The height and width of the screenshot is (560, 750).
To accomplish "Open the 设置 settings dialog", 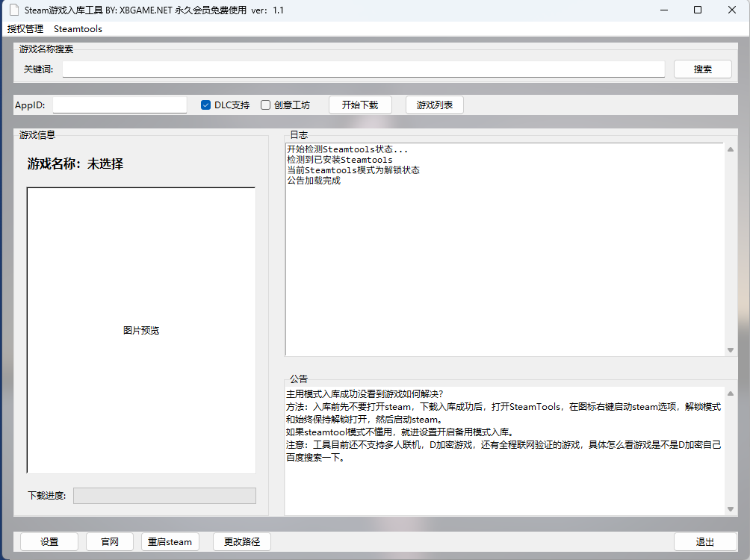I will pyautogui.click(x=49, y=541).
